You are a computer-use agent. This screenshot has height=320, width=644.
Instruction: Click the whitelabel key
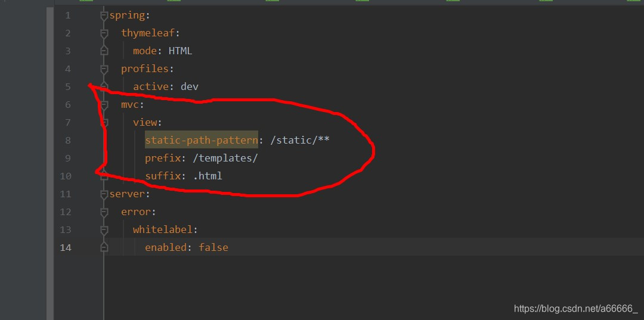point(163,229)
